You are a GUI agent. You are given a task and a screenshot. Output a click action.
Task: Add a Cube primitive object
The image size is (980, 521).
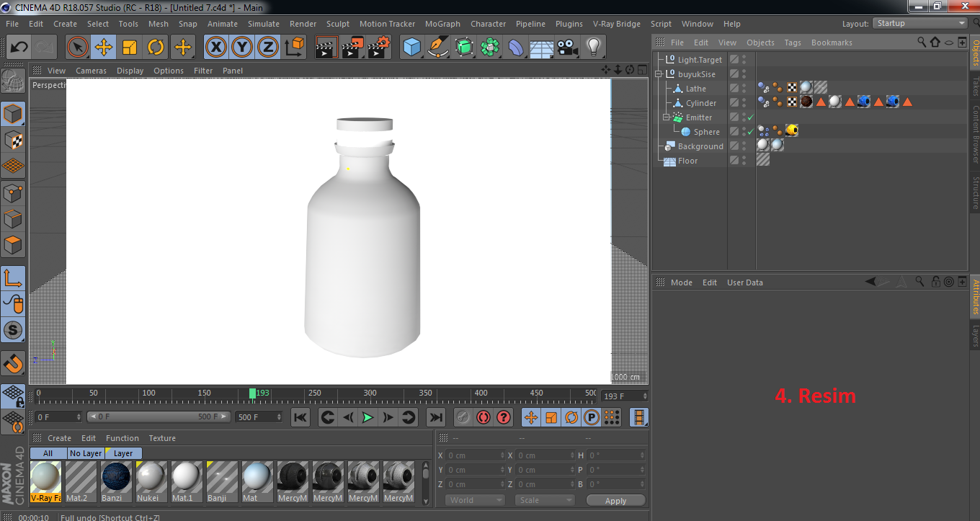[x=411, y=48]
